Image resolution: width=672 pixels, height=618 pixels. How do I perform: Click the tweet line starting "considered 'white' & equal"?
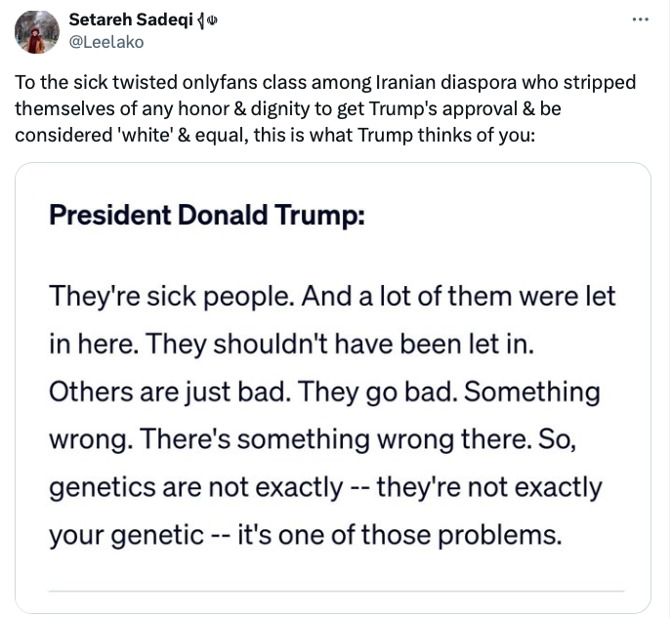pyautogui.click(x=274, y=134)
